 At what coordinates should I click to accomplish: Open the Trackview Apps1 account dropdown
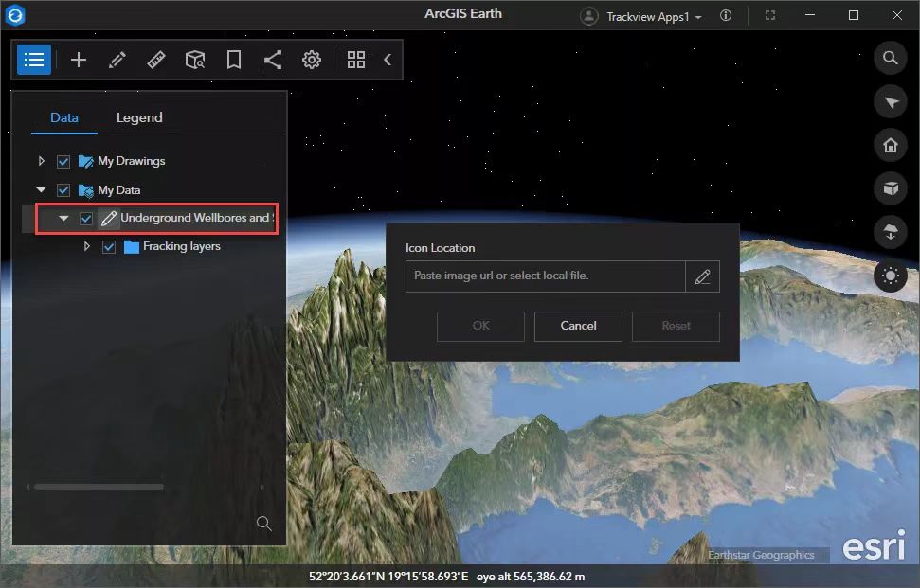[654, 17]
